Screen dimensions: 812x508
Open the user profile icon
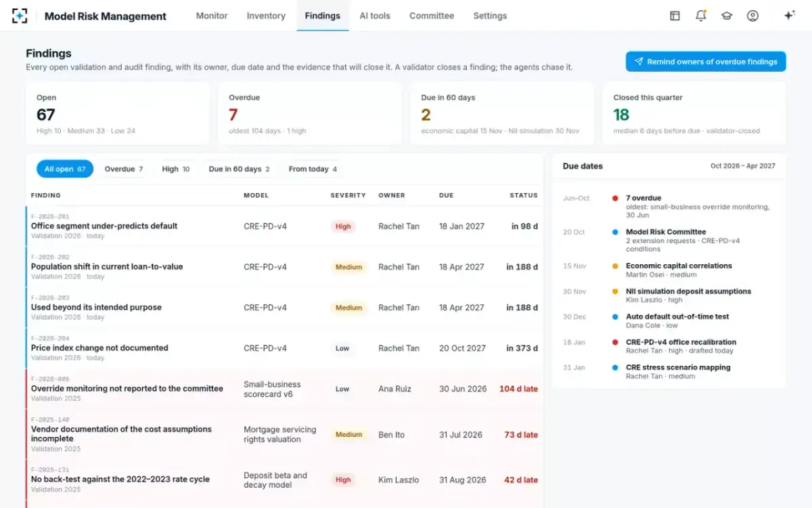click(x=752, y=16)
